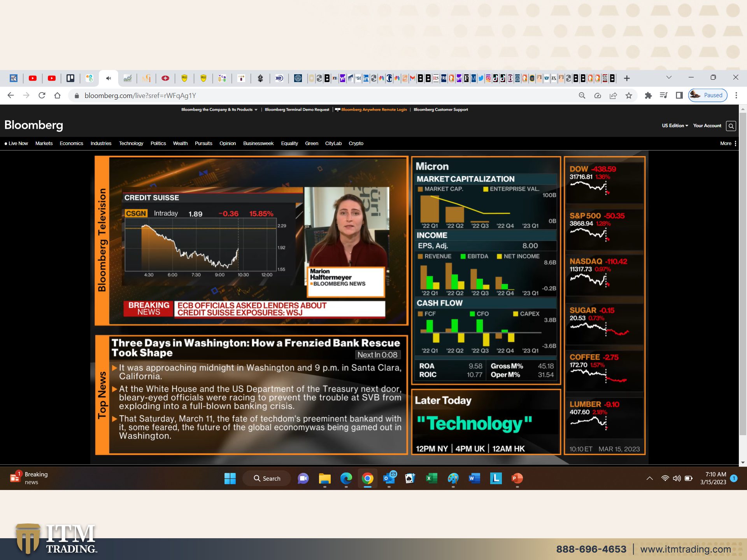Screen dimensions: 747x560
Task: Bookmark this page with the star icon
Action: [629, 95]
